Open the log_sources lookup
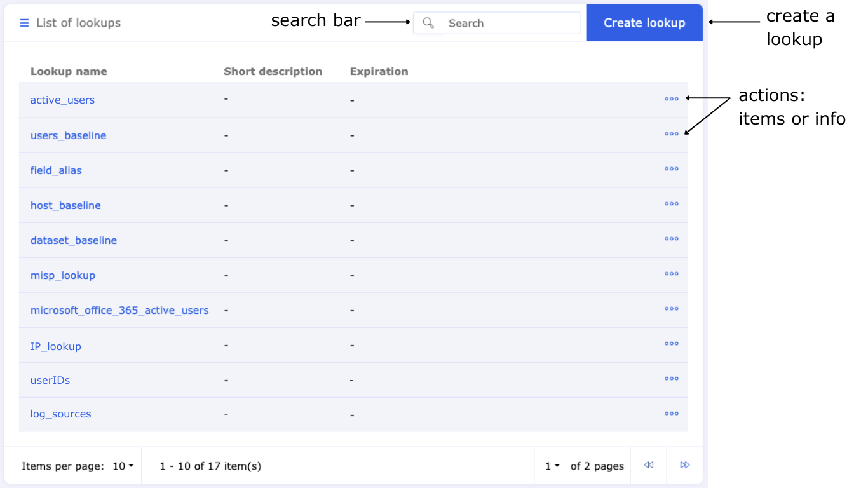868x488 pixels. (x=61, y=414)
